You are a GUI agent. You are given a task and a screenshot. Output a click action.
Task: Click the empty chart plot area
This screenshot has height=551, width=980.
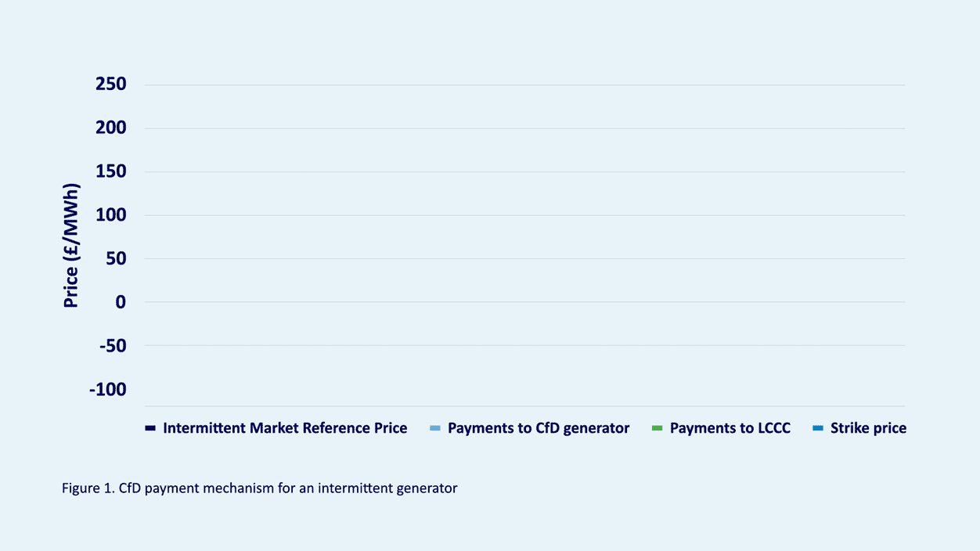point(524,235)
